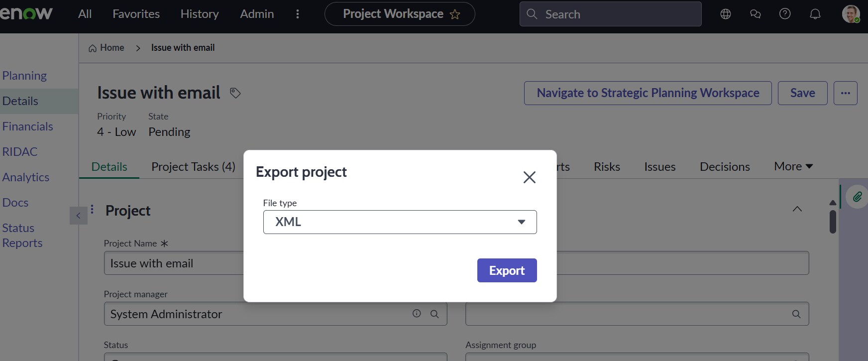Click Navigate to Strategic Planning Workspace
Viewport: 868px width, 361px height.
click(x=648, y=93)
